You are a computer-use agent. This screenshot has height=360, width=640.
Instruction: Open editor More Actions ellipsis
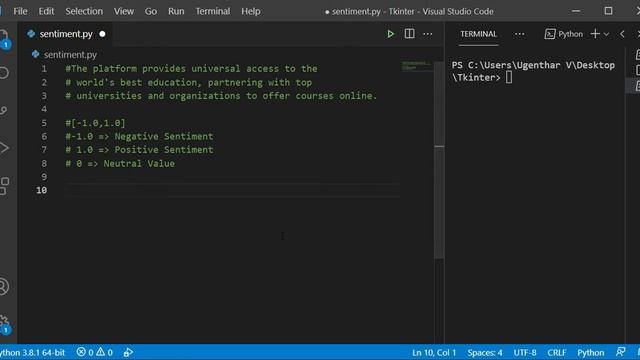427,34
